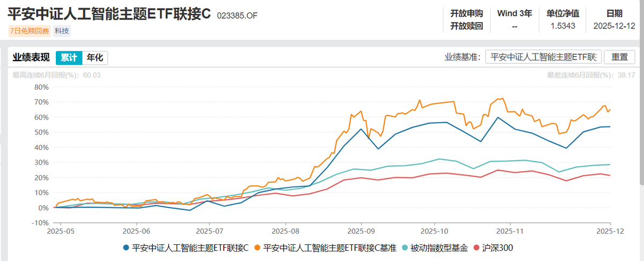Click the 业绩基准 input field
644x261 pixels.
click(543, 57)
